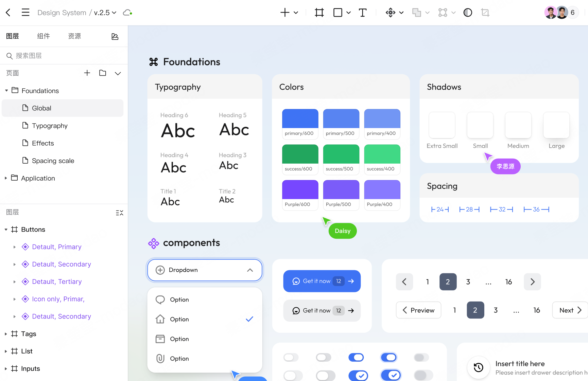Open the version v.2.5 dropdown
Screen dimensions: 588x381
coord(105,13)
